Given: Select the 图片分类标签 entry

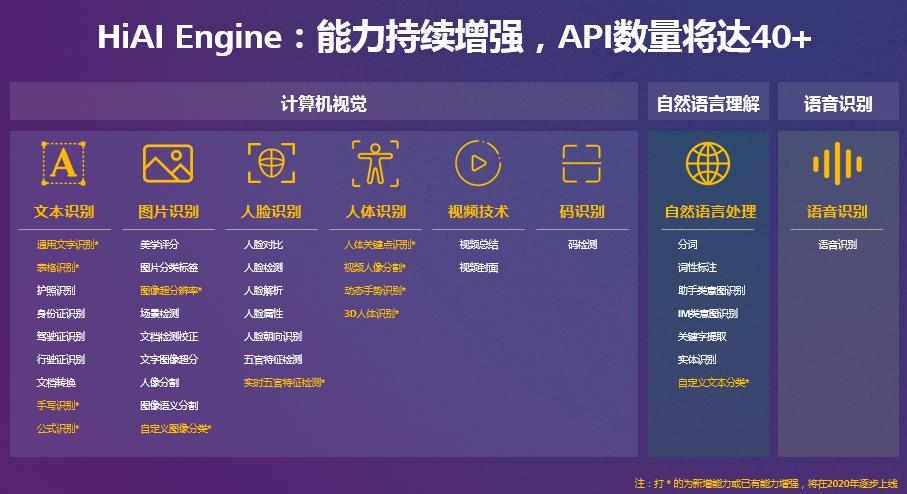Looking at the screenshot, I should click(169, 268).
